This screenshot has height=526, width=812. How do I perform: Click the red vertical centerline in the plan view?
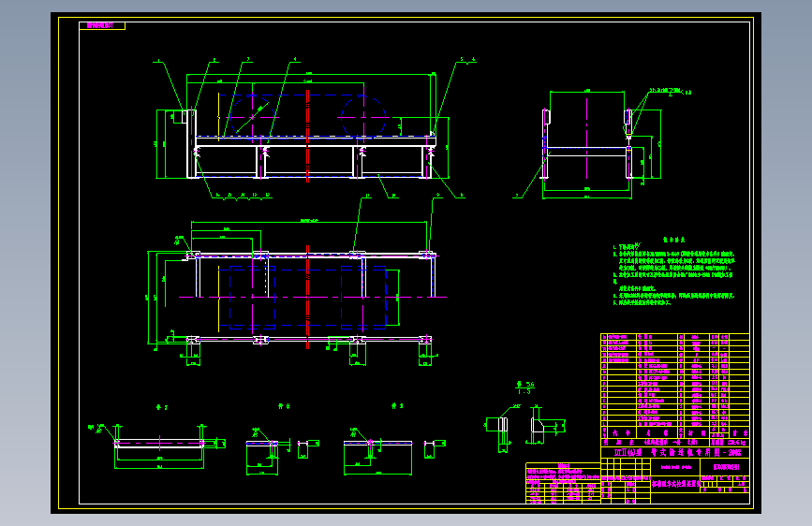(x=307, y=298)
